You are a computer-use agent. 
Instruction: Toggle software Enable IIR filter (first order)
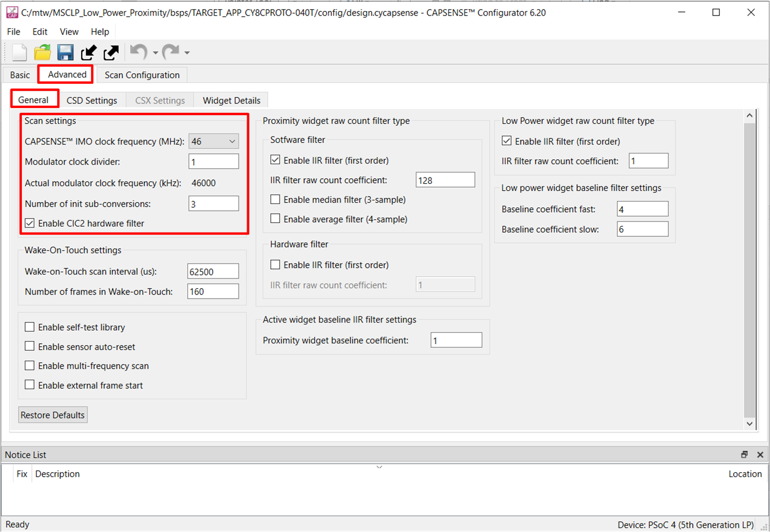(x=275, y=160)
